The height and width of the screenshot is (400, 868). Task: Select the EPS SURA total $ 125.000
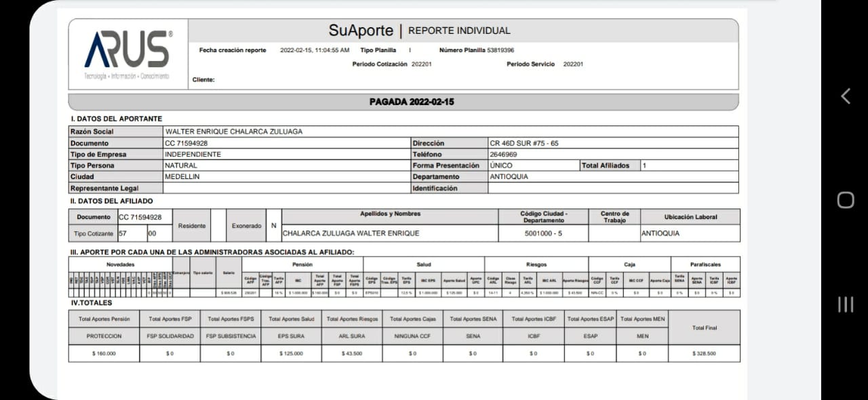point(292,353)
